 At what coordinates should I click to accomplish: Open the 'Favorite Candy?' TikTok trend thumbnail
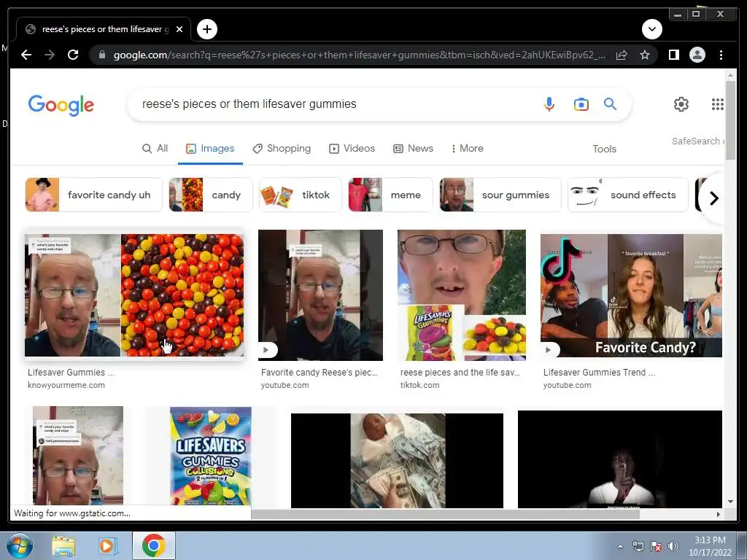pos(631,295)
